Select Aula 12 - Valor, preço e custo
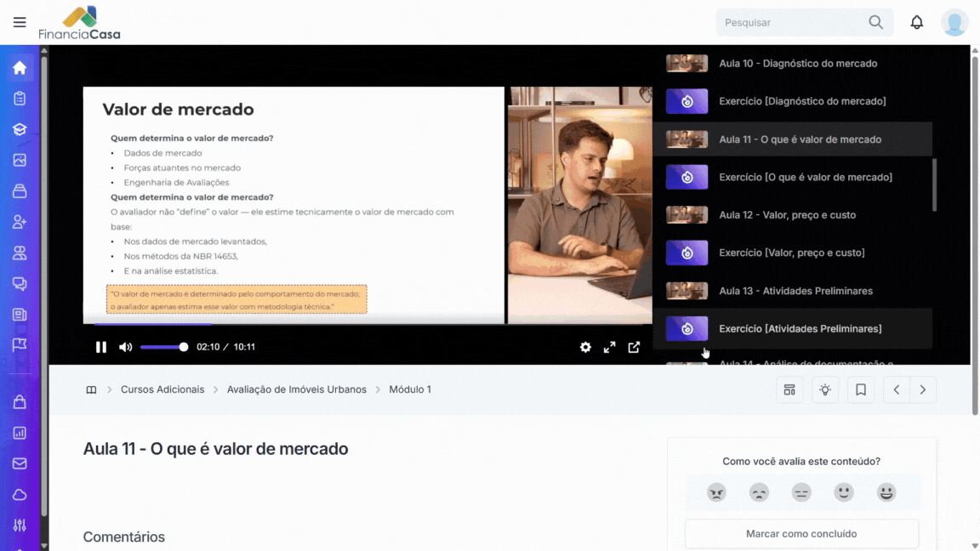 787,215
